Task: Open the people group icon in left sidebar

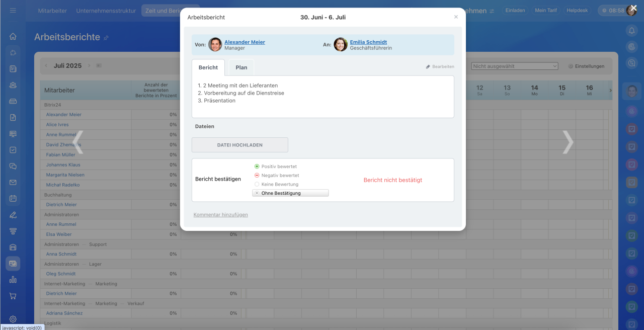Action: coord(13,85)
